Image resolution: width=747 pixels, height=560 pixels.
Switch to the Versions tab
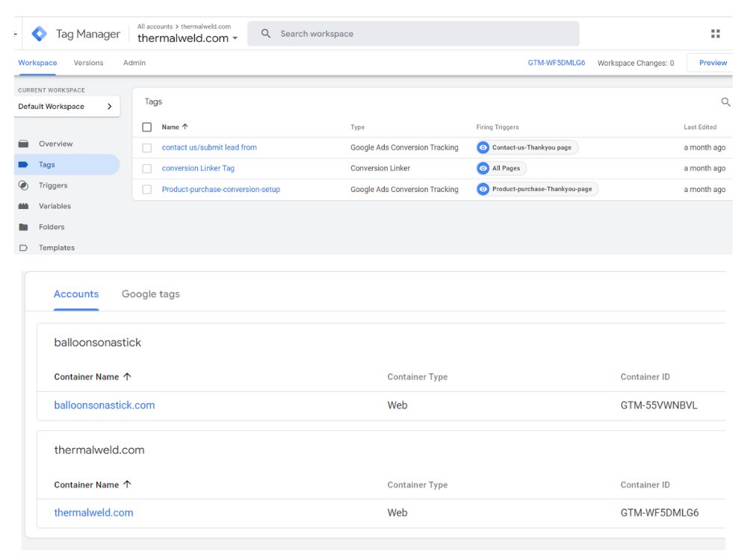tap(87, 63)
